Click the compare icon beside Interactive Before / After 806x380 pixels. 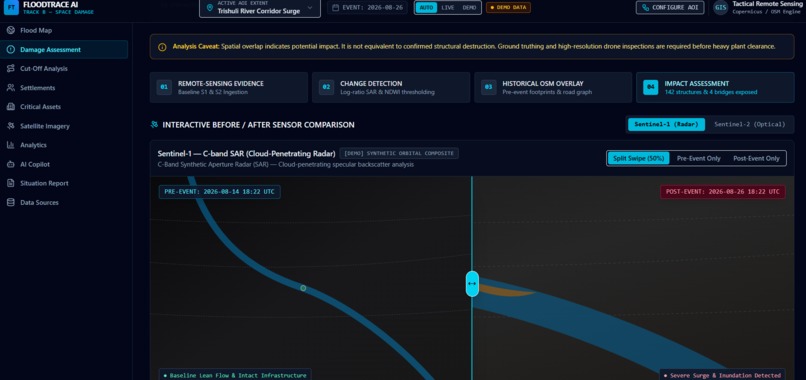point(154,124)
